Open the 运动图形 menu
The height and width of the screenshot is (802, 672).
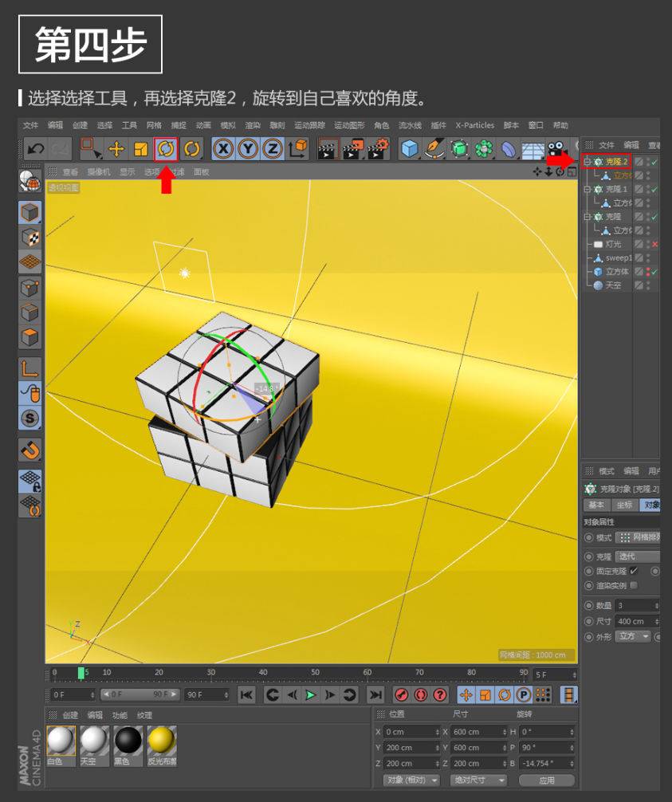pyautogui.click(x=349, y=125)
